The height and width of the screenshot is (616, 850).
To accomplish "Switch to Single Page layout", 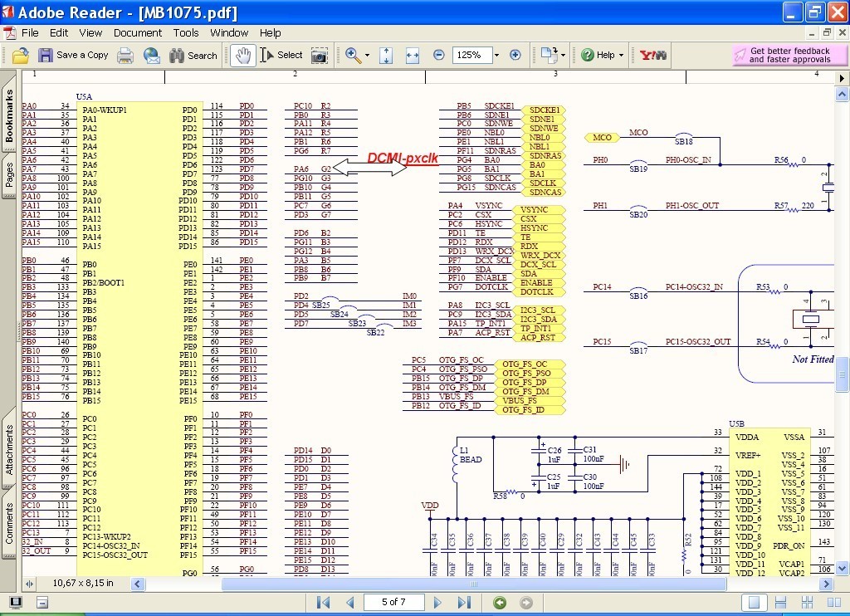I will tap(754, 603).
